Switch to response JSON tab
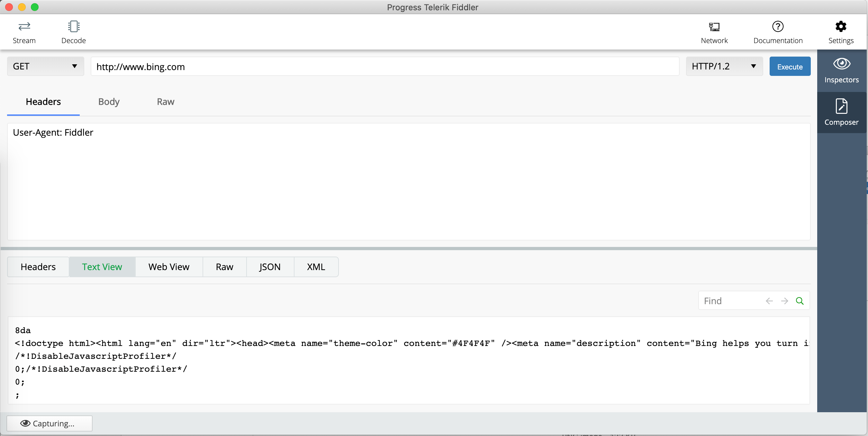This screenshot has width=868, height=436. (270, 267)
